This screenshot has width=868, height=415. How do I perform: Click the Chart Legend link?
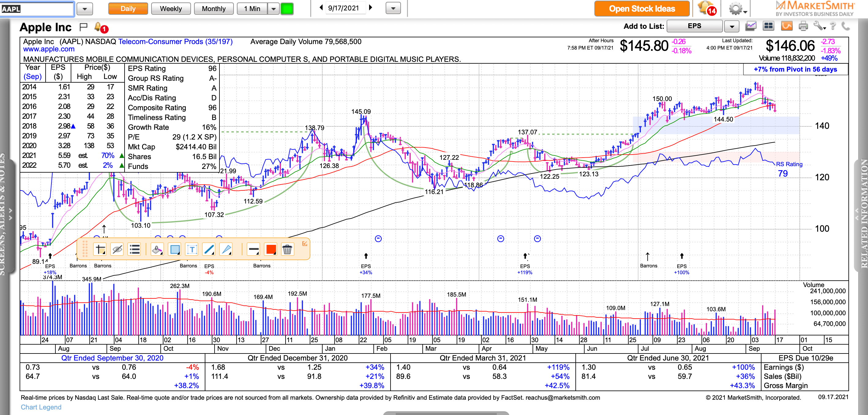coord(41,407)
